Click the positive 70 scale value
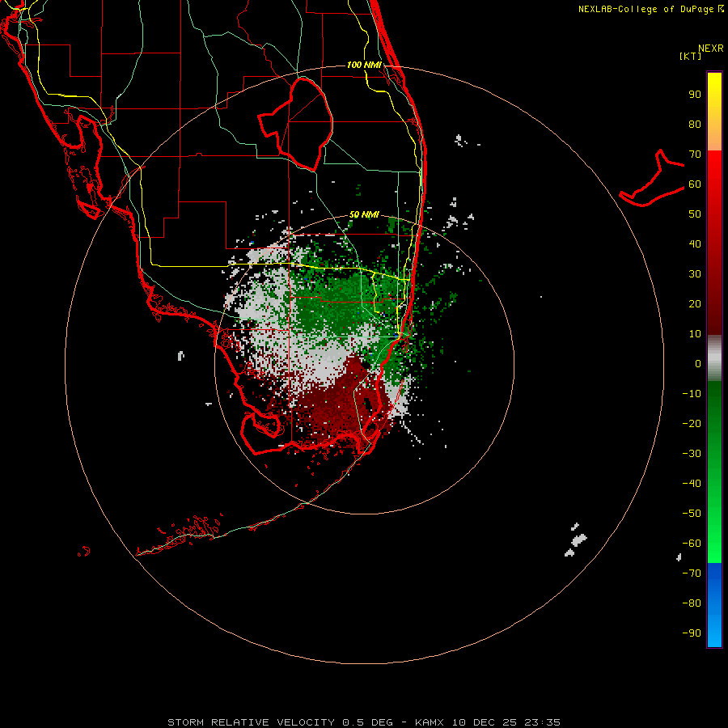Image resolution: width=728 pixels, height=728 pixels. [x=695, y=154]
